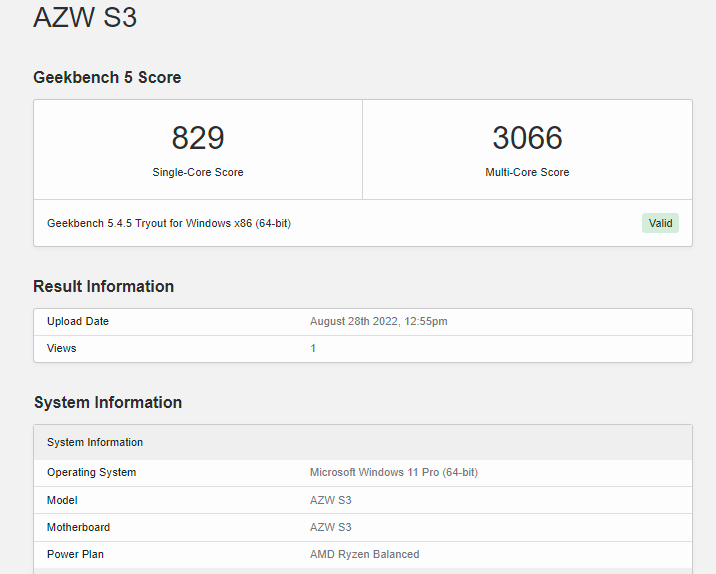
Task: Click the AZW S3 page title
Action: [x=85, y=17]
